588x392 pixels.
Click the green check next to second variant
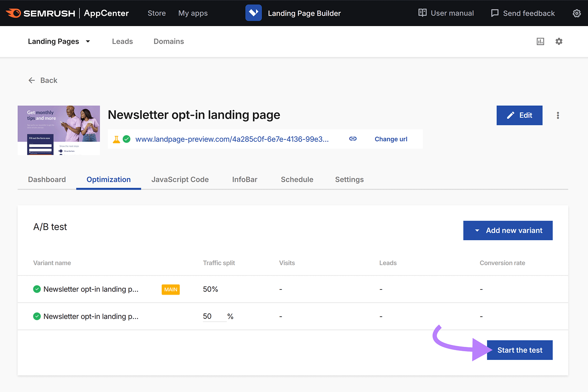click(x=36, y=316)
